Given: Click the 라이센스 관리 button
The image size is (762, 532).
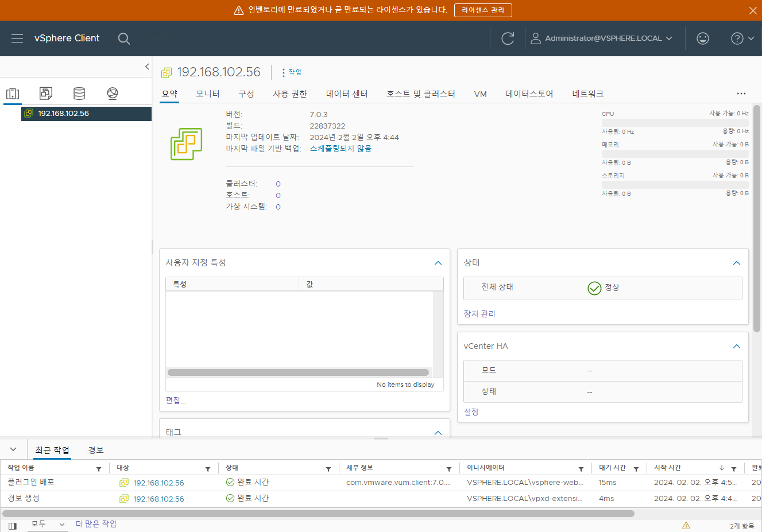Looking at the screenshot, I should click(x=483, y=10).
